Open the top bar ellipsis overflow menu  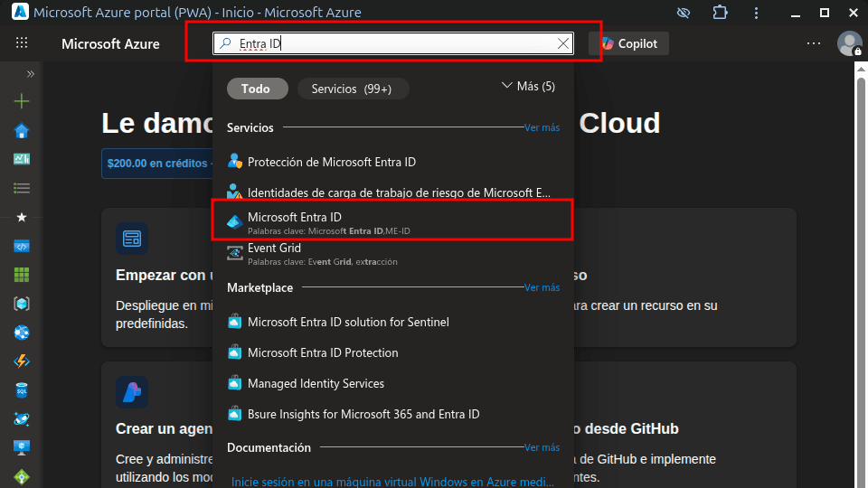click(x=814, y=43)
